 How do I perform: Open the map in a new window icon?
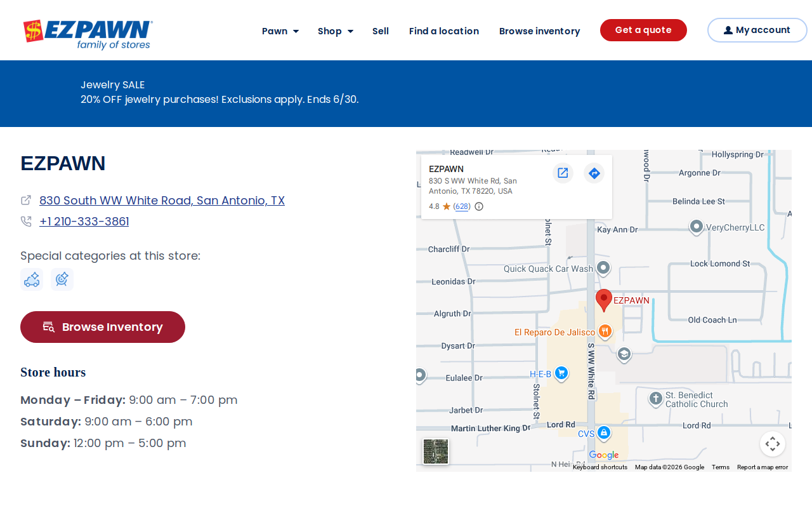563,173
